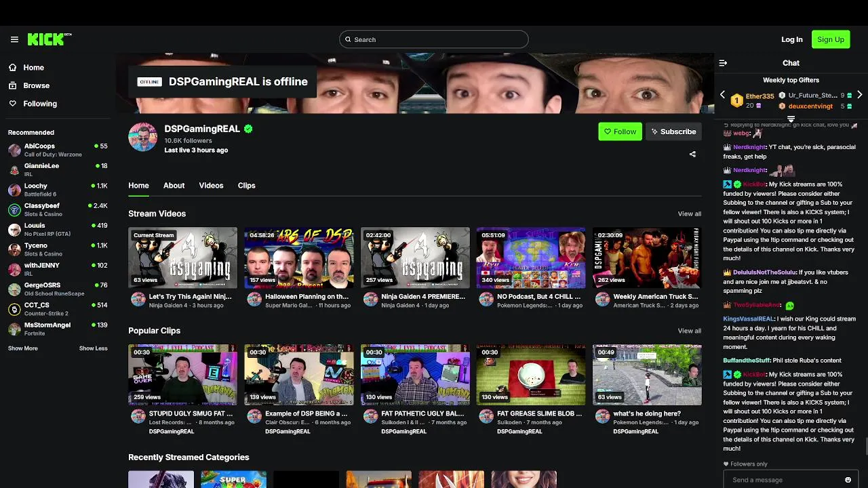Click Classybeef channel avatar
868x488 pixels.
14,209
